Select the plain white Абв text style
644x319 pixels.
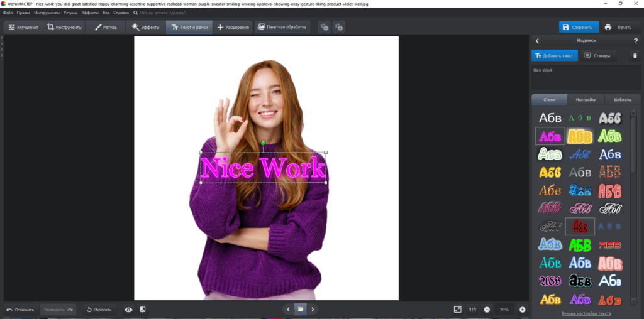(x=550, y=119)
